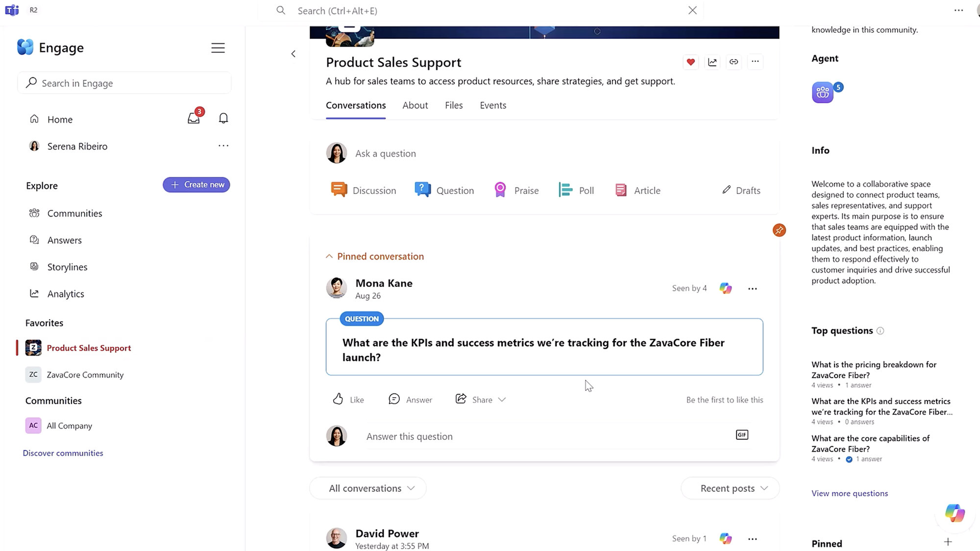Click the Ask a question field
The height and width of the screenshot is (551, 980).
point(386,153)
